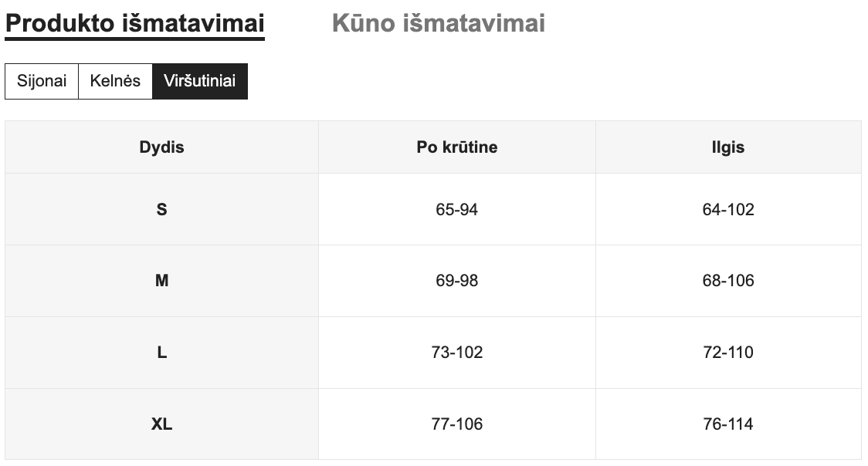Click the 69-98 under-bust value

point(456,281)
